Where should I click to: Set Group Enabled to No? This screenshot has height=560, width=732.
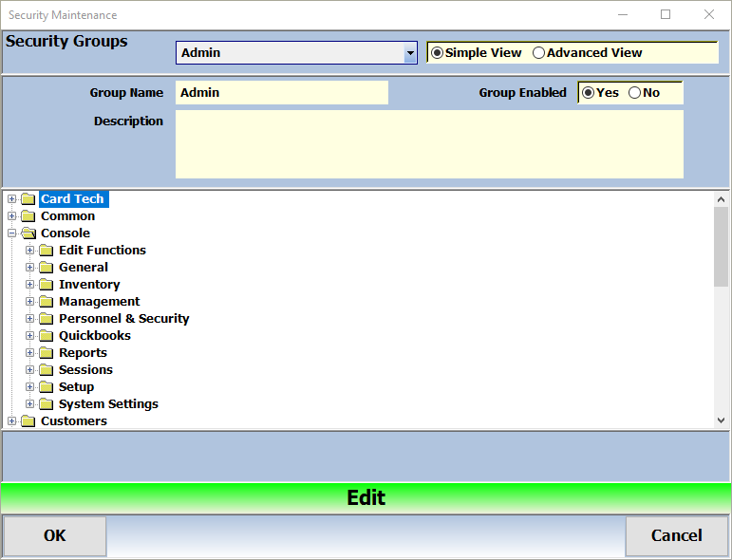(x=634, y=93)
